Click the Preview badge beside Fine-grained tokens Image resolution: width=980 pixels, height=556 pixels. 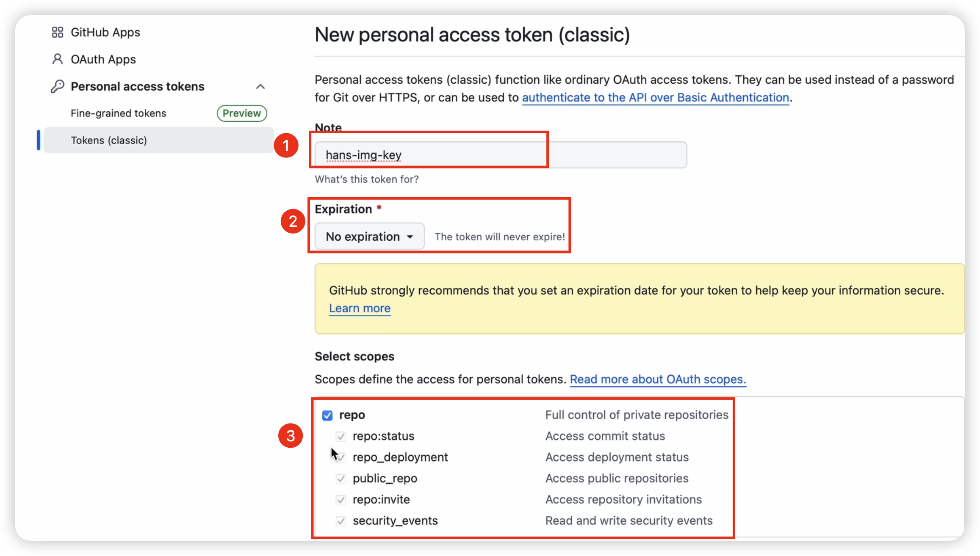point(241,113)
